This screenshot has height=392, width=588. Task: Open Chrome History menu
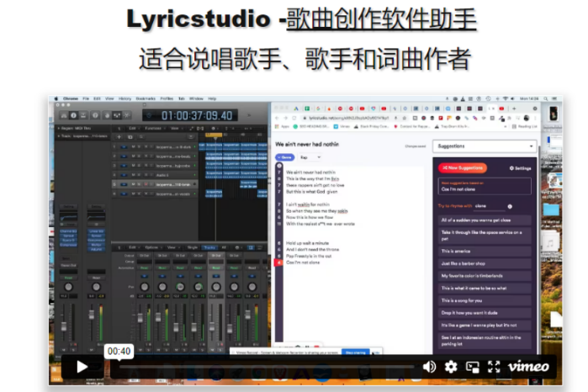coord(124,98)
